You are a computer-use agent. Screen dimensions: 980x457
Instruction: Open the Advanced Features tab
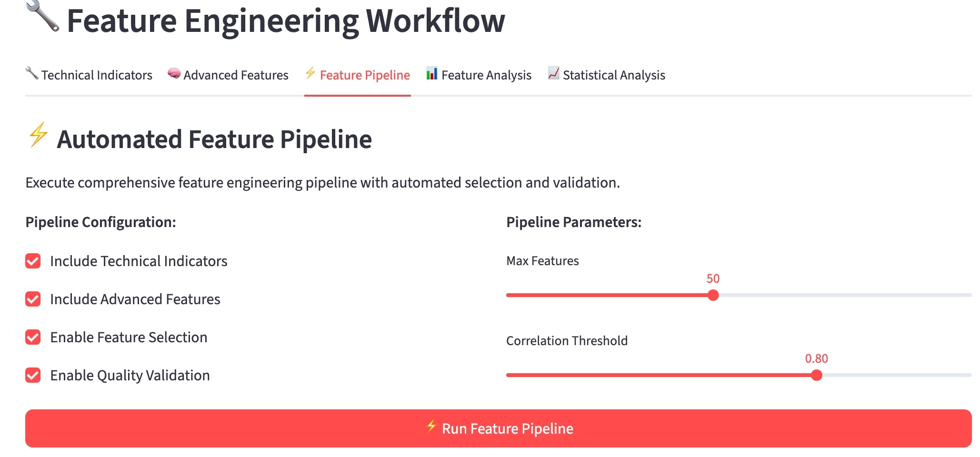[236, 75]
